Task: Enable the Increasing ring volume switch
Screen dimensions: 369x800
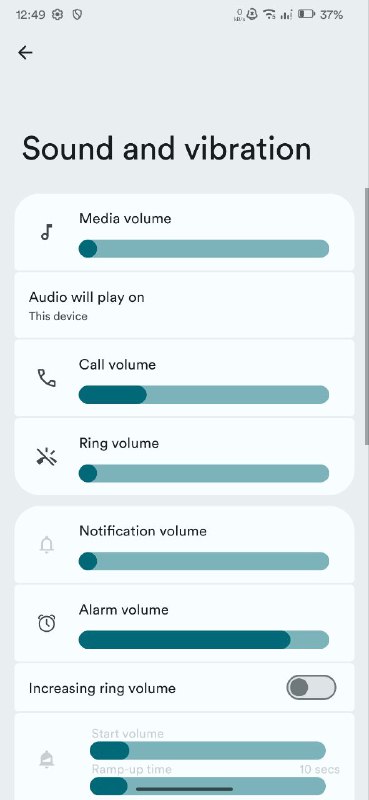Action: pyautogui.click(x=311, y=688)
